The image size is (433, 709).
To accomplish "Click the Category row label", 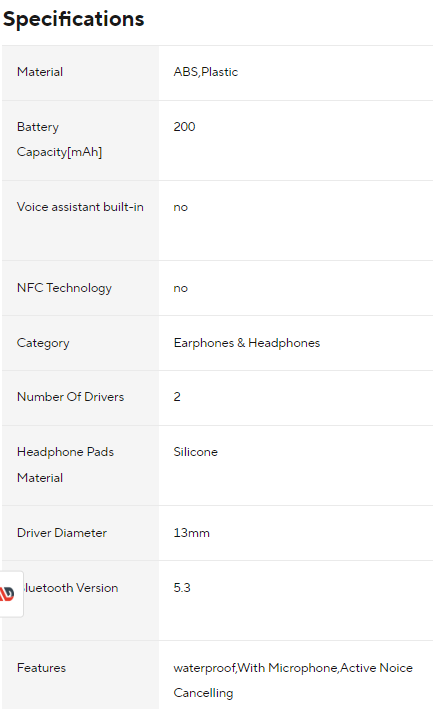I will click(43, 343).
